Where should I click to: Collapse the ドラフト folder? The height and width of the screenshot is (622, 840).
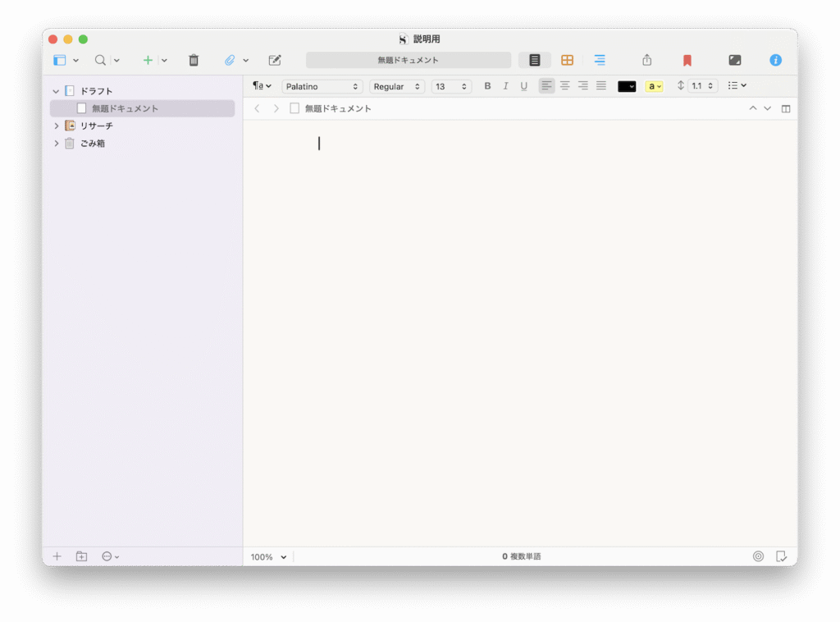pos(56,91)
